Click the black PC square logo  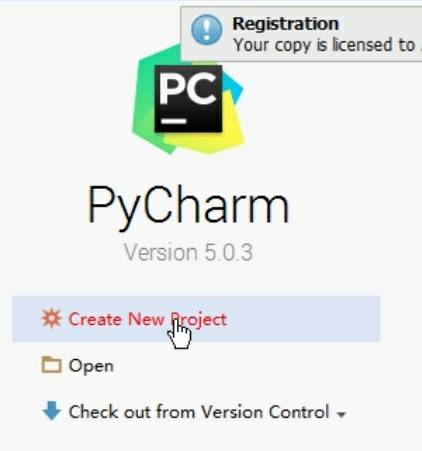(188, 98)
